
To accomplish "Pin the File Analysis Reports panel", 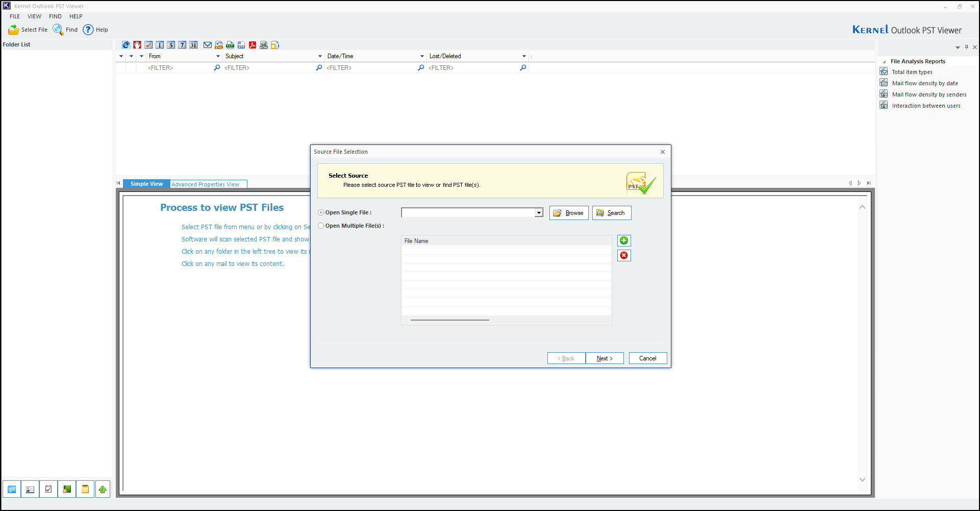I will coord(966,47).
